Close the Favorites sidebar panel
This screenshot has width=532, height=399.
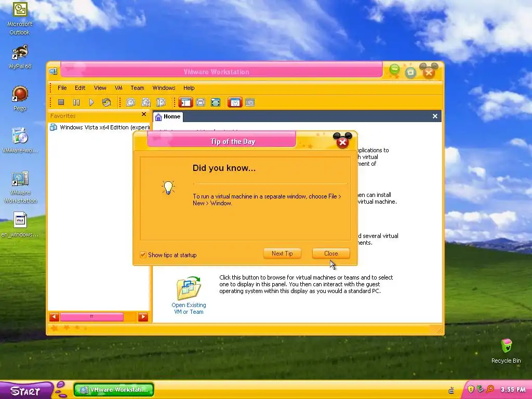tap(144, 114)
